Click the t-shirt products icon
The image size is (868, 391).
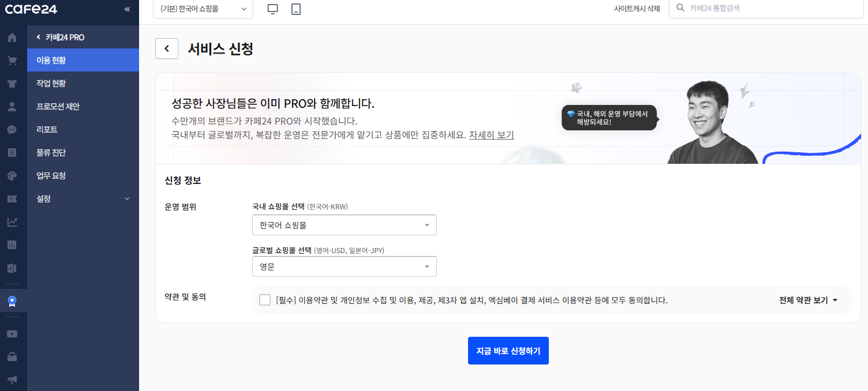click(12, 83)
